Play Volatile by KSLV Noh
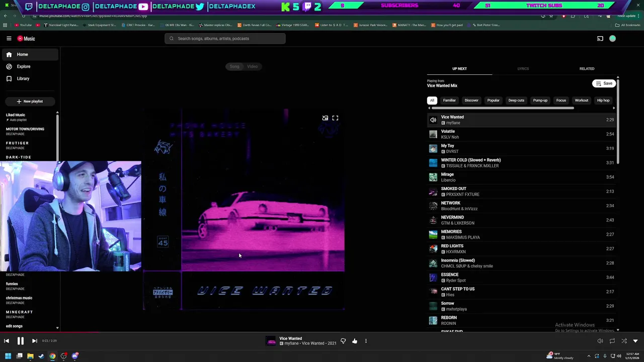644x362 pixels. click(x=521, y=134)
